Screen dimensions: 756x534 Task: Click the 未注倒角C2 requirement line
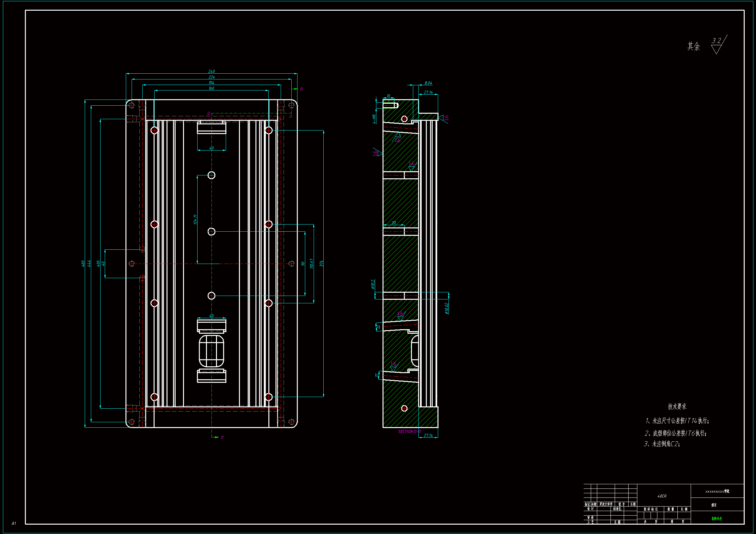click(662, 444)
